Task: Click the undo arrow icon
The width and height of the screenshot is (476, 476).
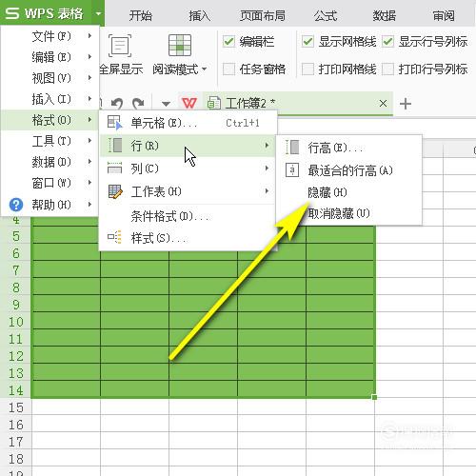Action: [117, 103]
